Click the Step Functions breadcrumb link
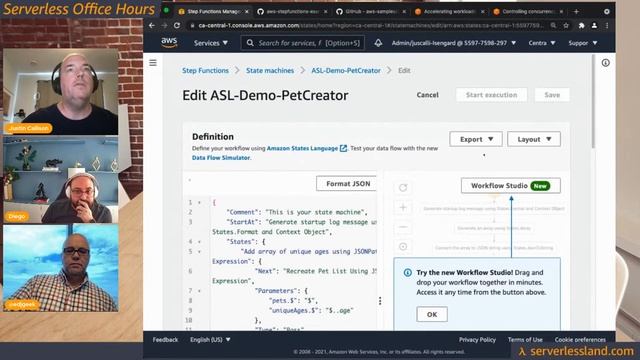 (205, 71)
